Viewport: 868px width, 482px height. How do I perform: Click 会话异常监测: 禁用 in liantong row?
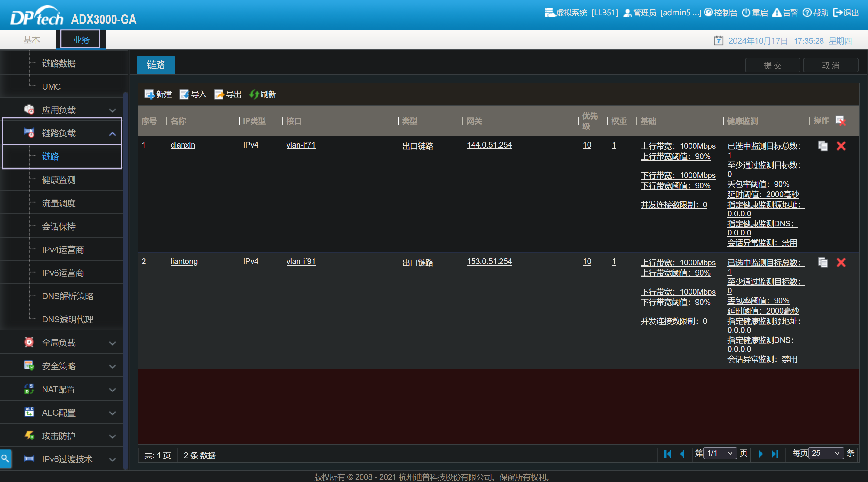(x=762, y=359)
